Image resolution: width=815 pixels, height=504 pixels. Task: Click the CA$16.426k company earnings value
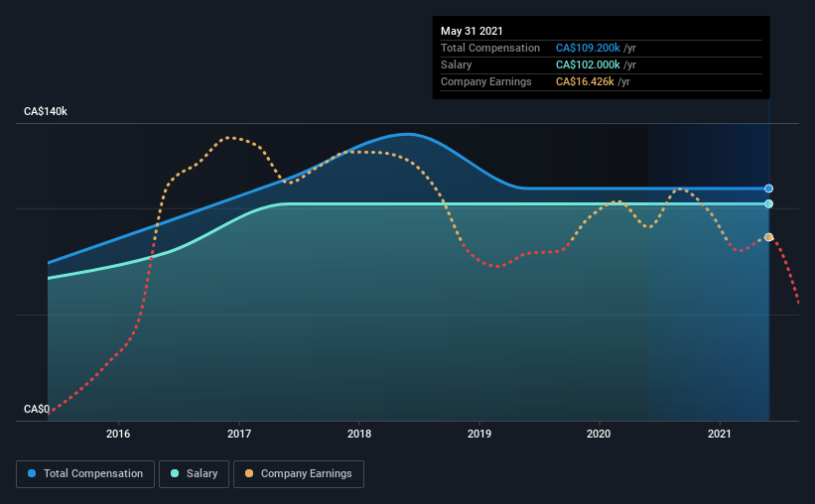(585, 81)
